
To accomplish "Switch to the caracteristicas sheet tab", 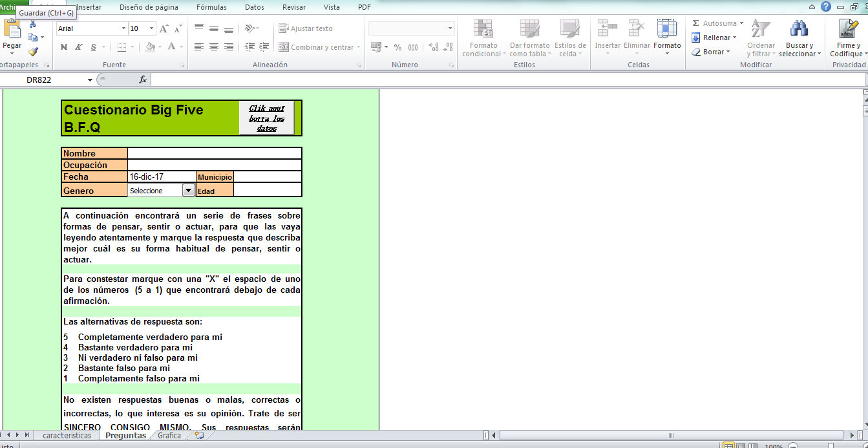I will pos(67,436).
